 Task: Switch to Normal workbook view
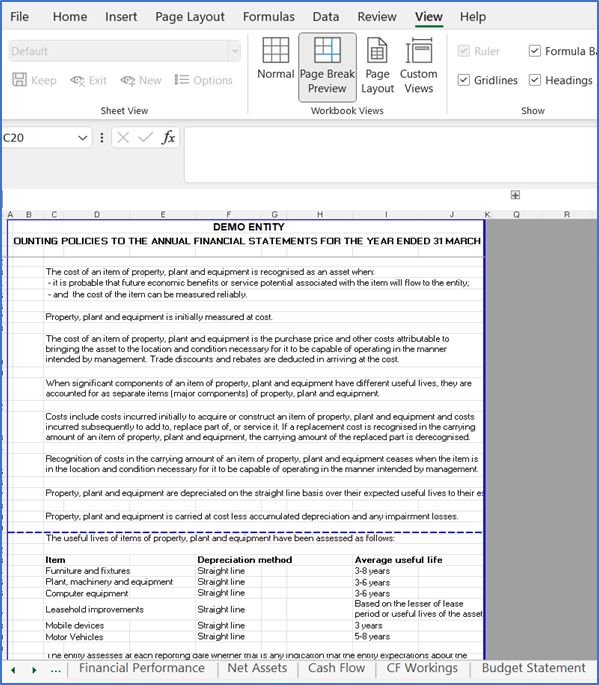(x=275, y=59)
